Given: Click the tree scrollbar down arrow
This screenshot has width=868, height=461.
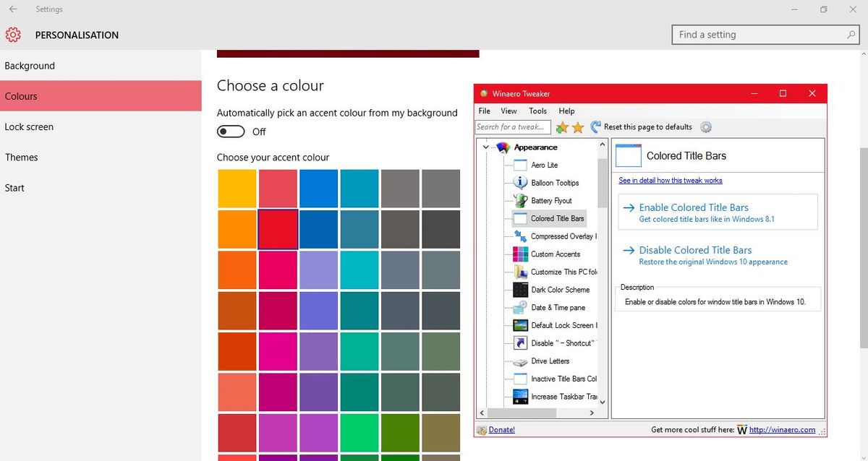Looking at the screenshot, I should (603, 402).
